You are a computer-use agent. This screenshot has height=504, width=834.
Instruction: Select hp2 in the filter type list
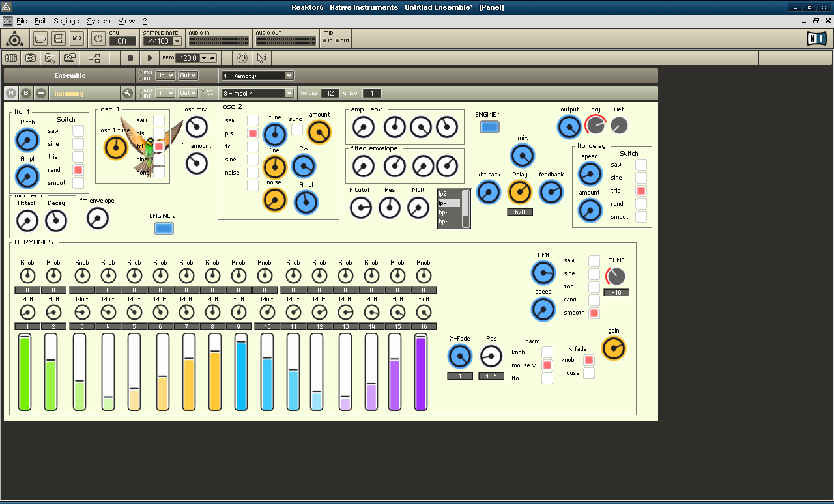point(450,221)
